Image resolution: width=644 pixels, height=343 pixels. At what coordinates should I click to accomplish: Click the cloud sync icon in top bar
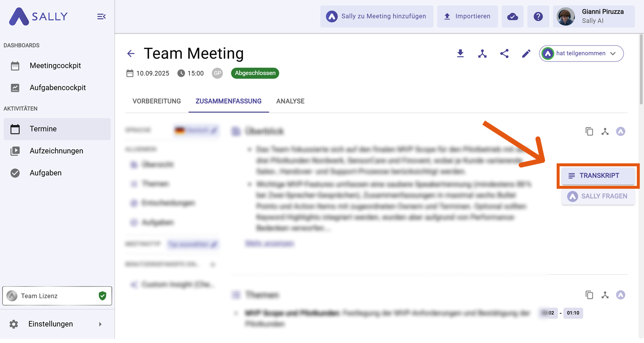512,16
